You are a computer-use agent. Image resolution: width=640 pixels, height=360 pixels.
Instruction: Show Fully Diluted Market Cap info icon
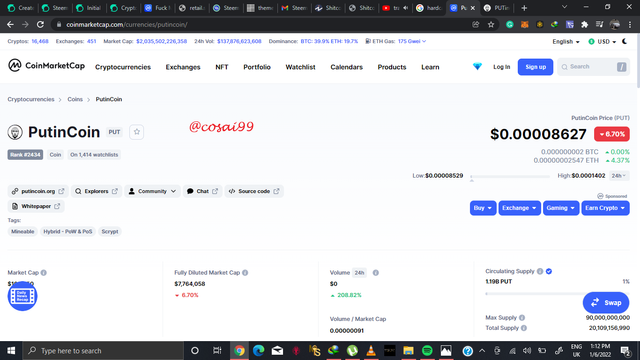click(245, 273)
